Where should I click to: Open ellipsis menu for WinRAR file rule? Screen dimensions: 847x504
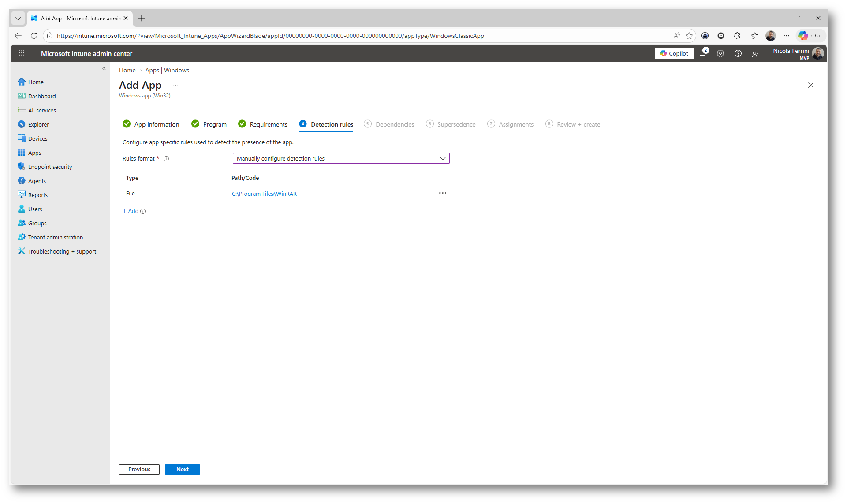click(x=442, y=193)
